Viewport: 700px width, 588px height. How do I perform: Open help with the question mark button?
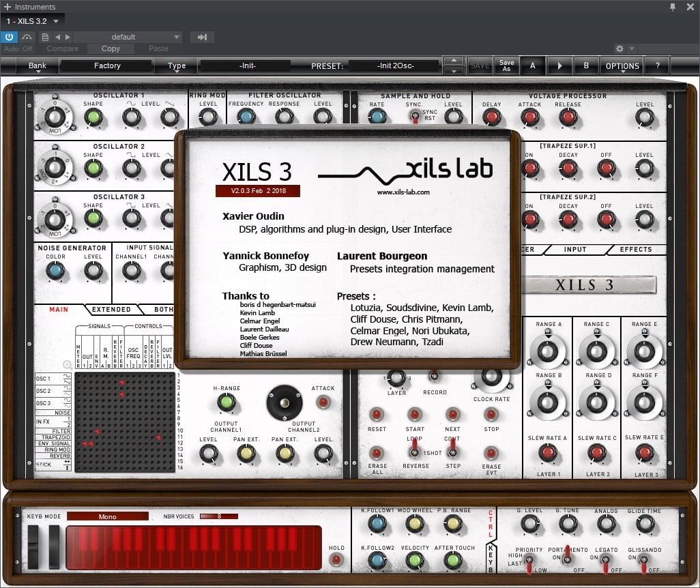pyautogui.click(x=658, y=65)
